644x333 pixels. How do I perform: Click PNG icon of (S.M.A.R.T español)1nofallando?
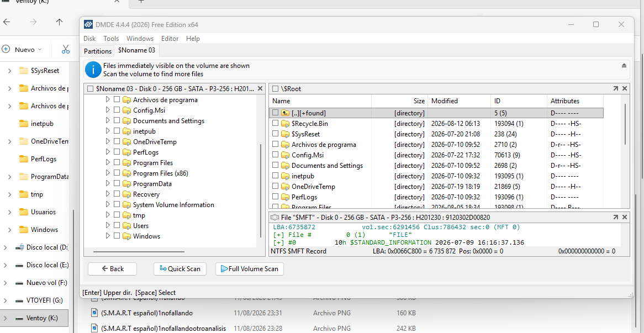[94, 313]
